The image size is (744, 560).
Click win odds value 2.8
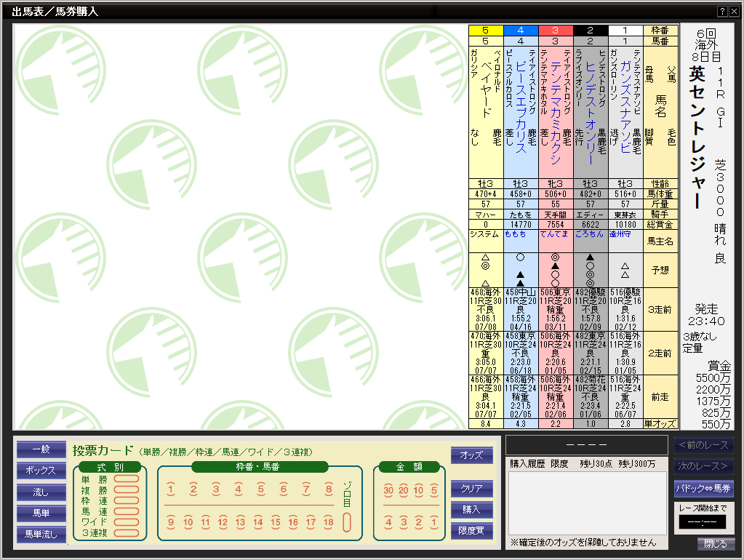(625, 424)
